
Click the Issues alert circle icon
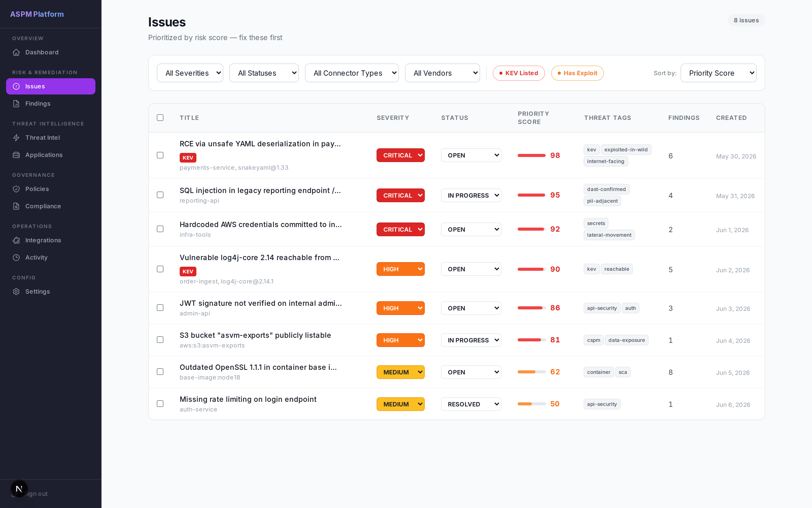[x=16, y=86]
